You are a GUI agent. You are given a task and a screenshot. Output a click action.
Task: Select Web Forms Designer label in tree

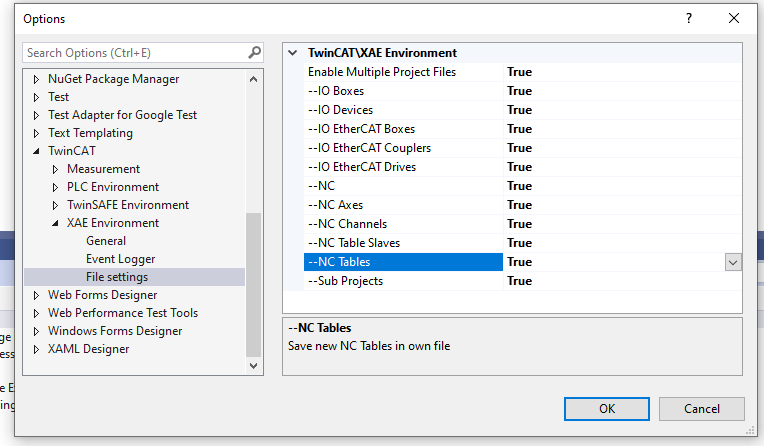pyautogui.click(x=102, y=295)
